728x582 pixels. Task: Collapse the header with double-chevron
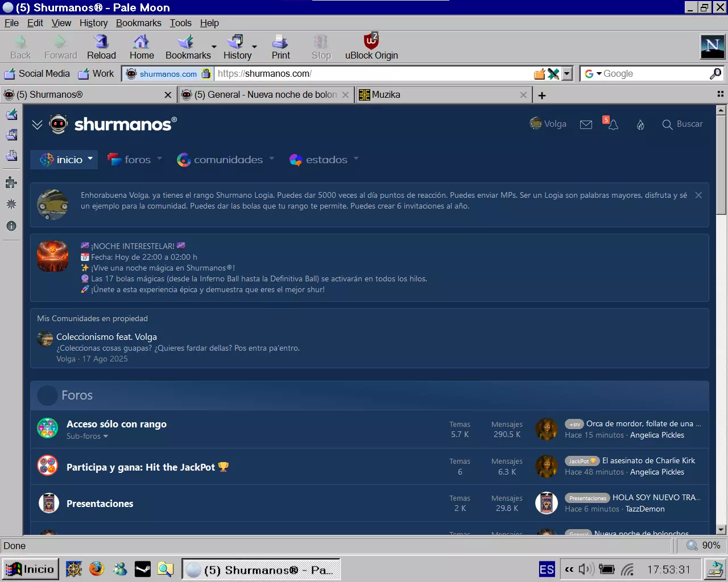point(38,124)
